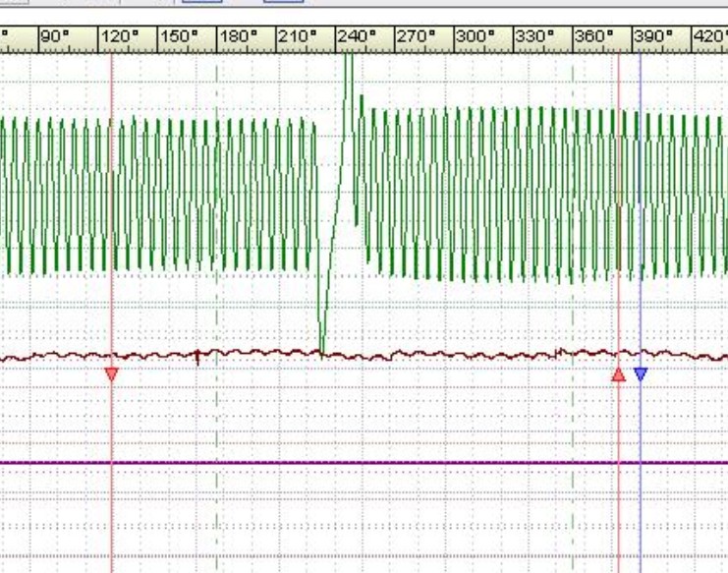Image resolution: width=728 pixels, height=573 pixels.
Task: Click the 90° label on ruler
Action: pos(55,35)
